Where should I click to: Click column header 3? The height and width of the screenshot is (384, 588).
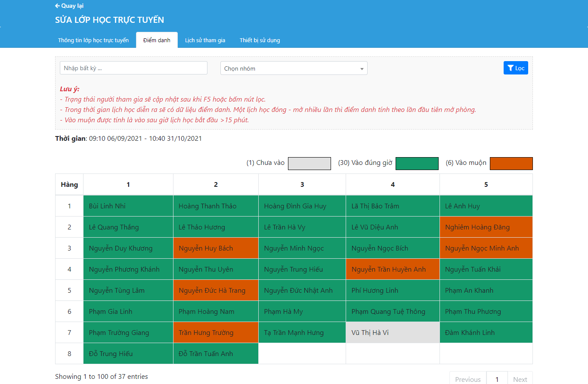click(x=302, y=185)
